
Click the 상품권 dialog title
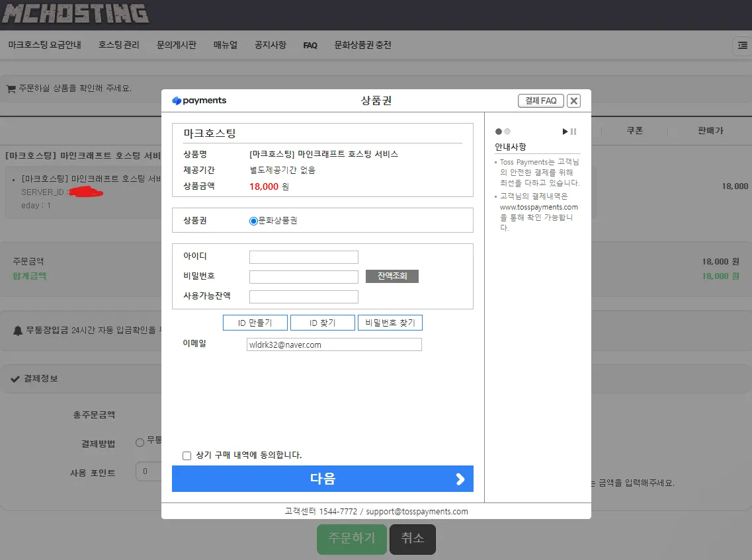pyautogui.click(x=376, y=100)
